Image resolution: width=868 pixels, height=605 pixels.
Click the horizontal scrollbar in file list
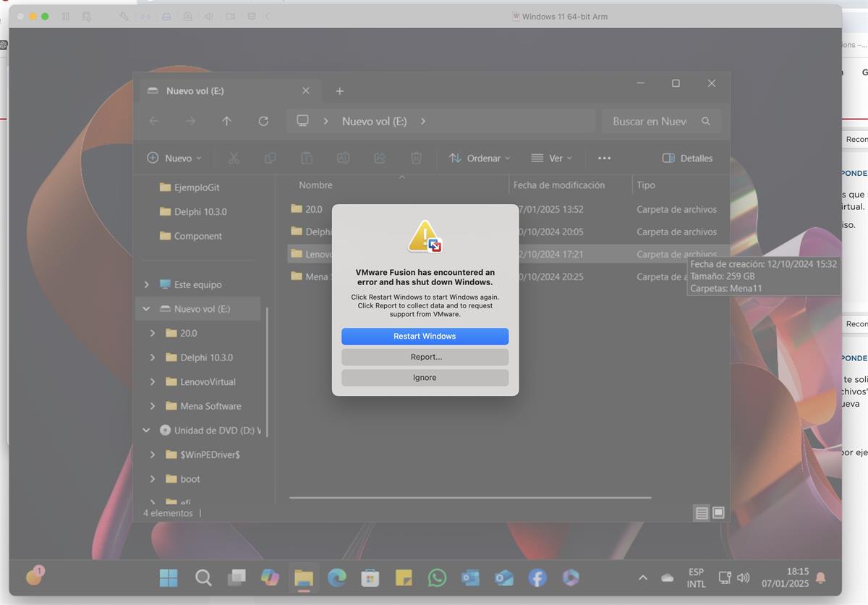pos(470,498)
